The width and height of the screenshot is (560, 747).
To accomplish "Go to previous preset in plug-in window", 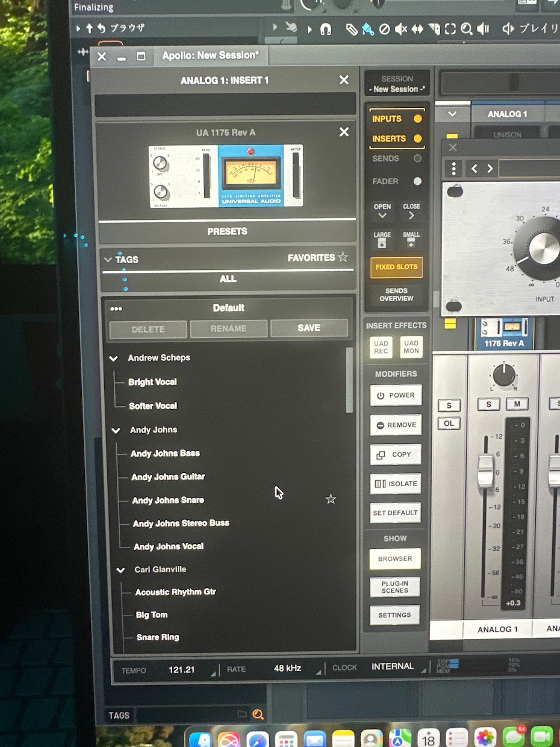I will pyautogui.click(x=474, y=169).
